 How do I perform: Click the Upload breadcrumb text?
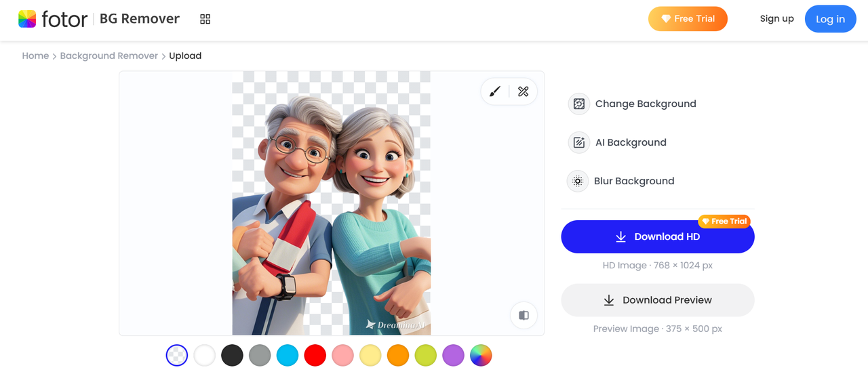pos(185,56)
